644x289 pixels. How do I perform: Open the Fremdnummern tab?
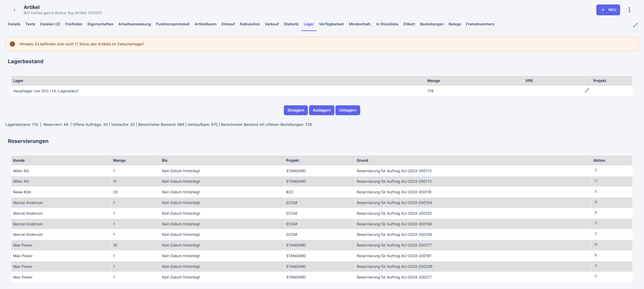480,24
